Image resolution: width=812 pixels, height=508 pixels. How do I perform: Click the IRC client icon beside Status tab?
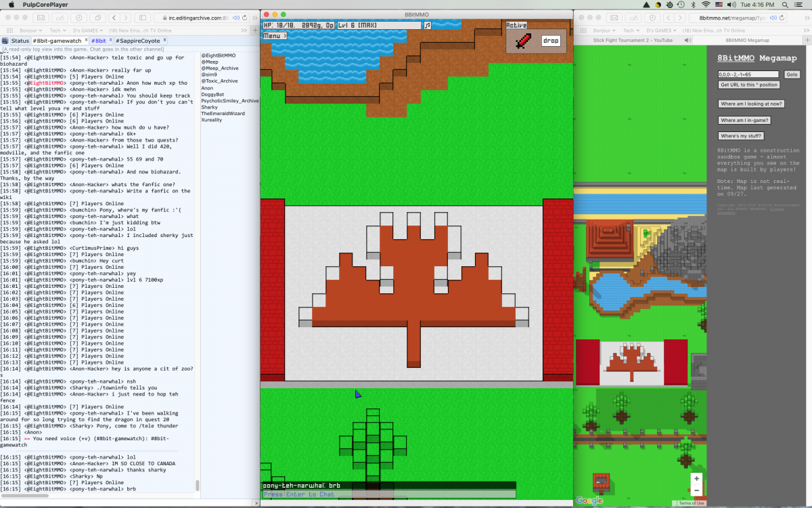(5, 41)
